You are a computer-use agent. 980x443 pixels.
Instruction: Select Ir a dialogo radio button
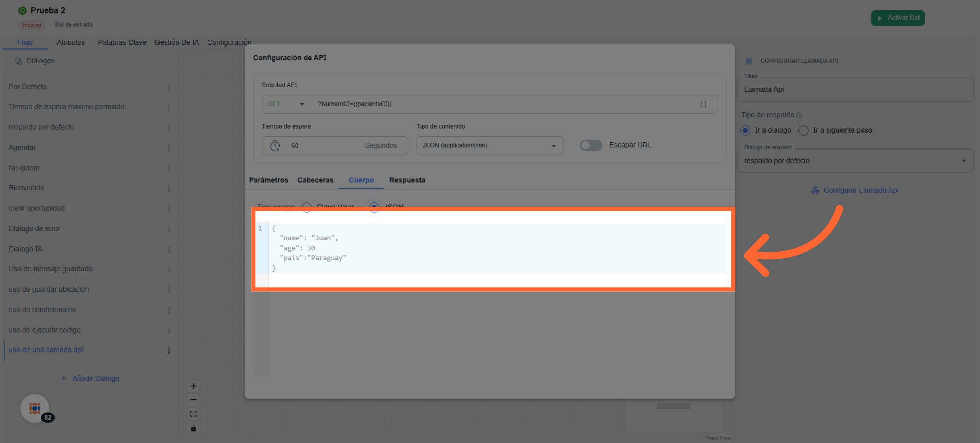tap(745, 131)
